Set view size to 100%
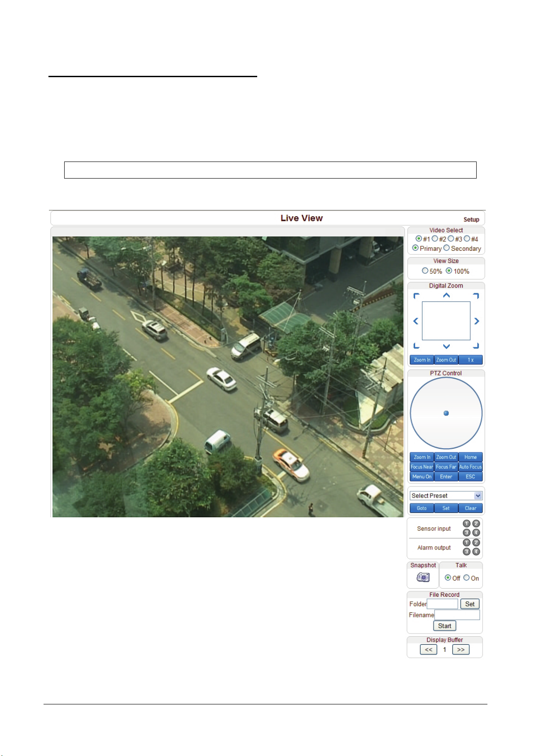 point(448,271)
